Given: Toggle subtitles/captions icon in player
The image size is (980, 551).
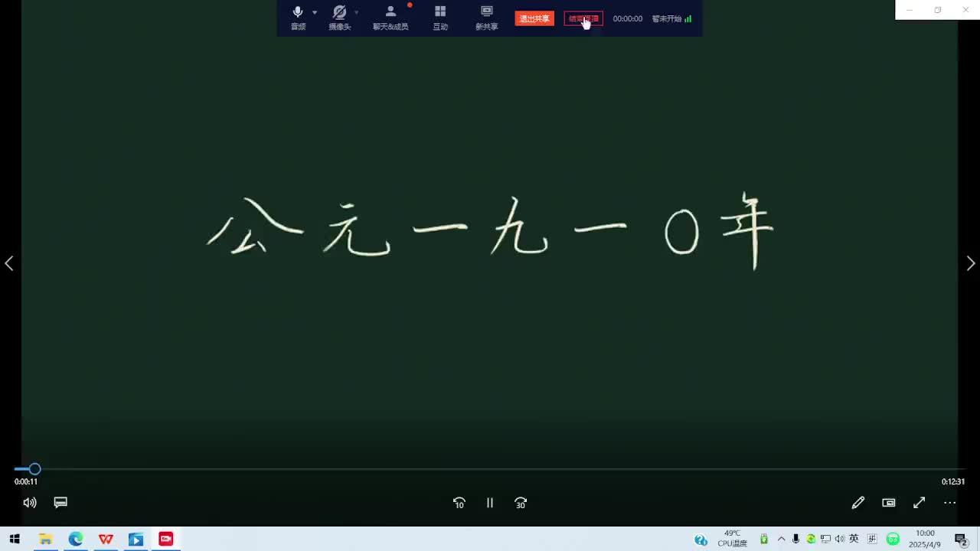Looking at the screenshot, I should [60, 503].
